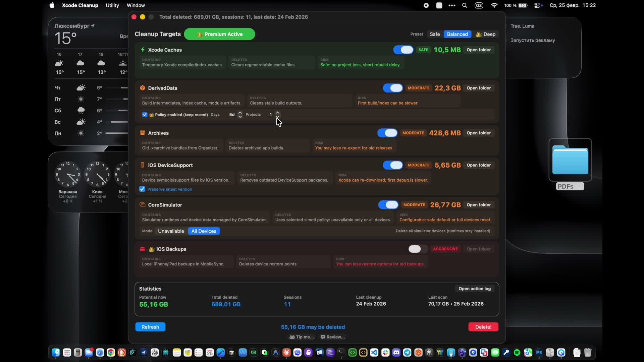Open Spotify from the Dock
Viewport: 644px width, 362px height.
[517, 352]
